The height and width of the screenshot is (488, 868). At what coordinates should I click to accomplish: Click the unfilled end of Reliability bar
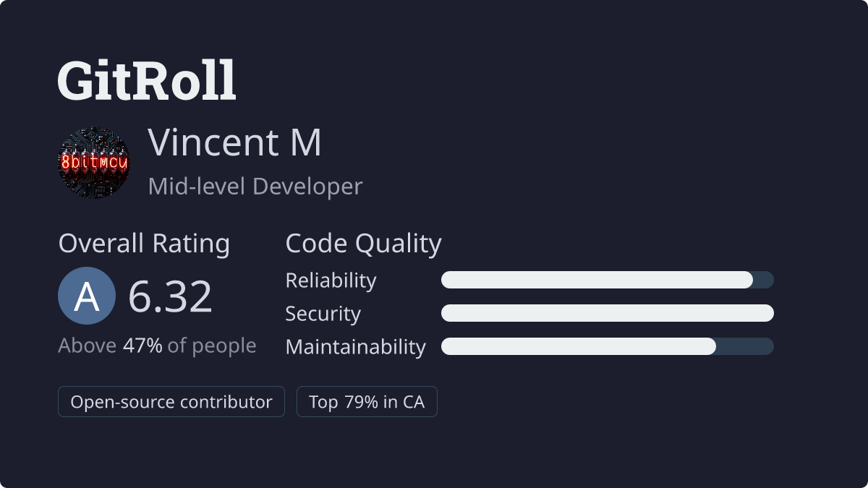pos(764,280)
